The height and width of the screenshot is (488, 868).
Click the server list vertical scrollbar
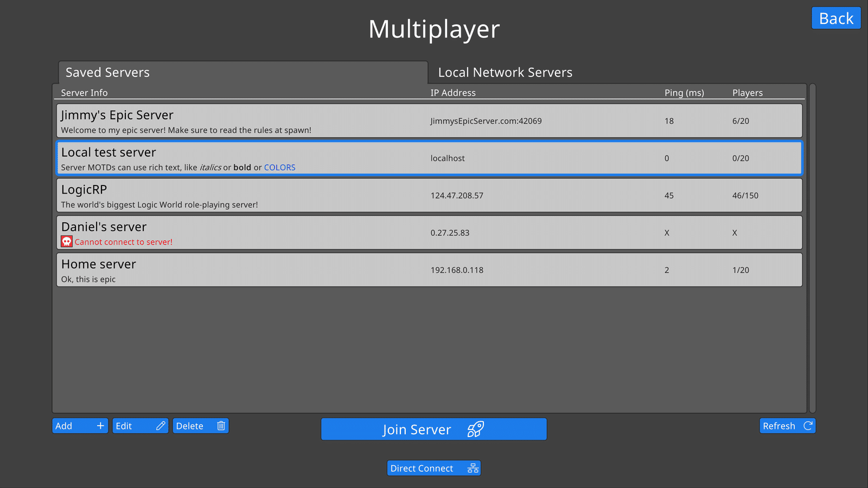click(x=813, y=248)
